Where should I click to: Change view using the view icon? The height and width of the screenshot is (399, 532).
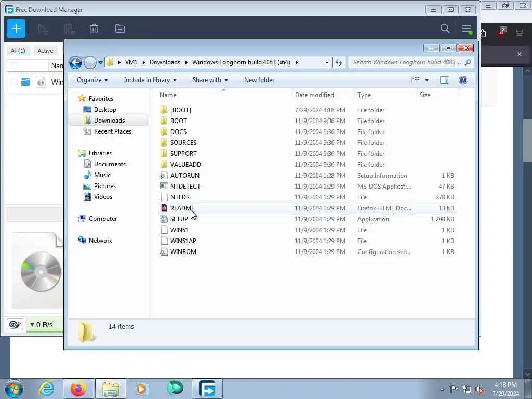click(415, 80)
